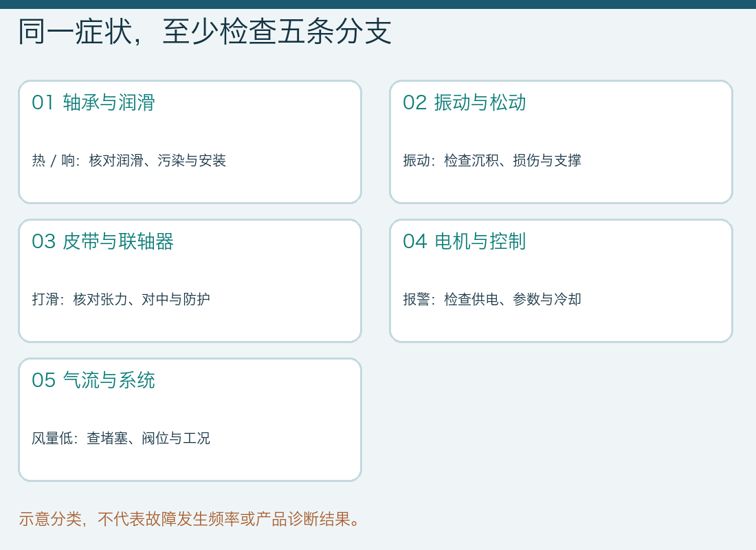Click the text 打滑：核对张力、对中与防护
The image size is (756, 550).
pos(121,300)
